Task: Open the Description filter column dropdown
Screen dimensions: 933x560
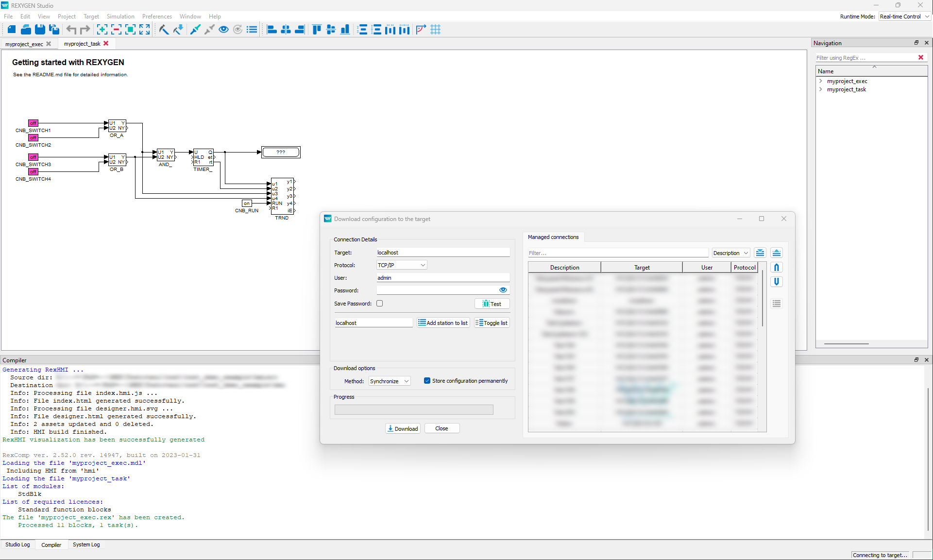Action: click(x=731, y=253)
